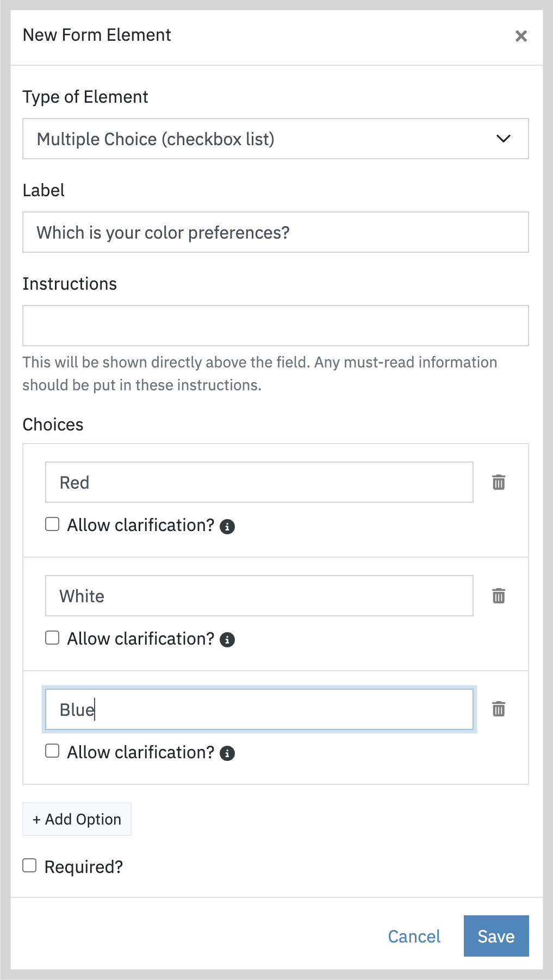
Task: Enable Allow clarification for Red choice
Action: [x=52, y=524]
